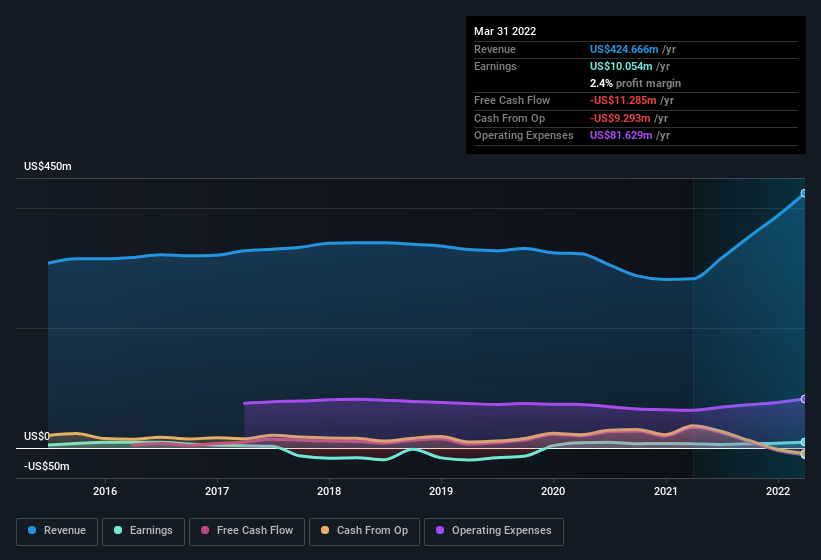Toggle the Earnings series legend button
This screenshot has height=560, width=821.
pos(143,532)
